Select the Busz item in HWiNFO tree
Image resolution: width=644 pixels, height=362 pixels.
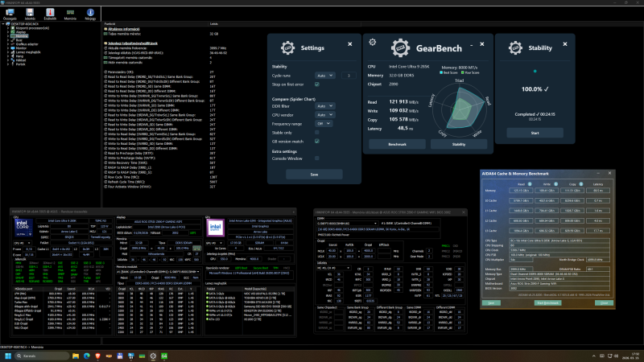[19, 40]
